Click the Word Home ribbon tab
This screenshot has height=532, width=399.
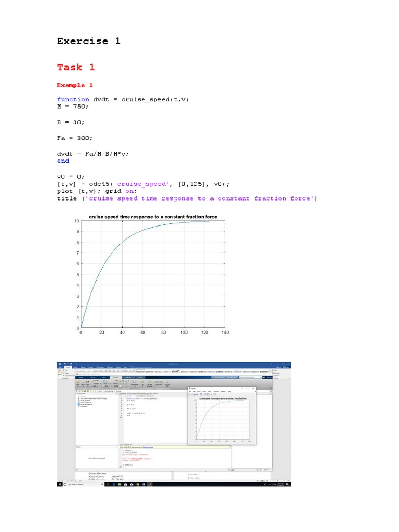[x=69, y=367]
